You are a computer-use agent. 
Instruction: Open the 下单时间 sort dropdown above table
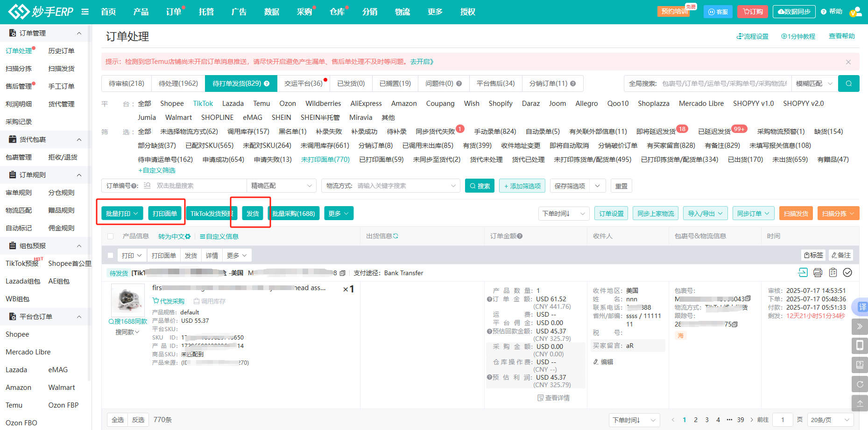564,214
